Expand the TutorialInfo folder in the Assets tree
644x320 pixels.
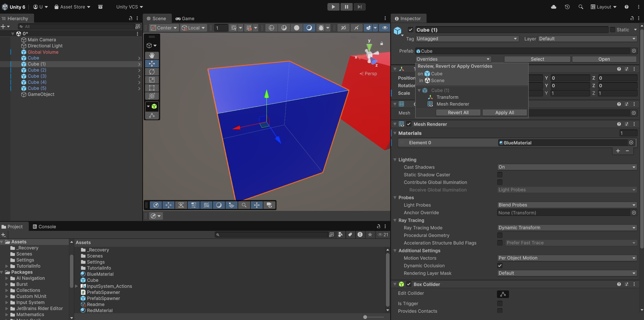coord(7,266)
